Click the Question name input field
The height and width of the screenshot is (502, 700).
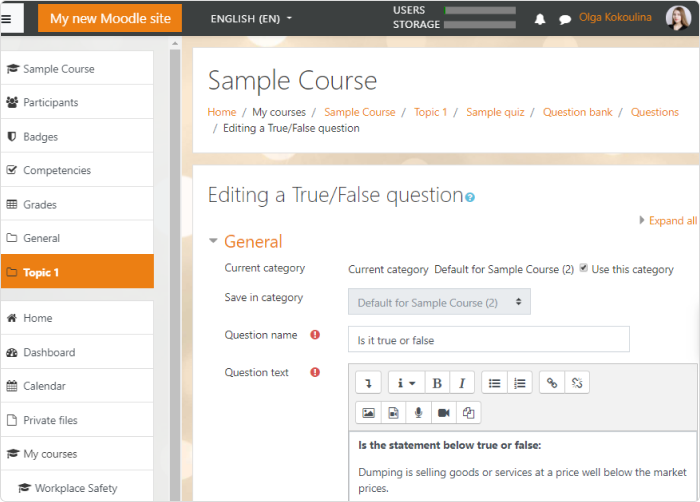pyautogui.click(x=489, y=339)
